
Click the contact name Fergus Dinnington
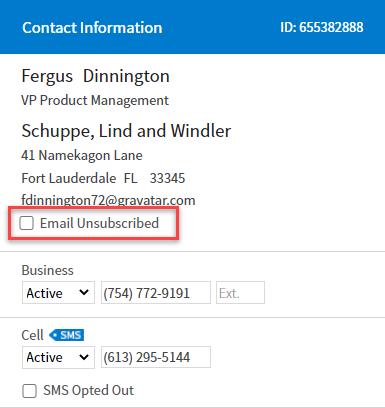click(96, 76)
